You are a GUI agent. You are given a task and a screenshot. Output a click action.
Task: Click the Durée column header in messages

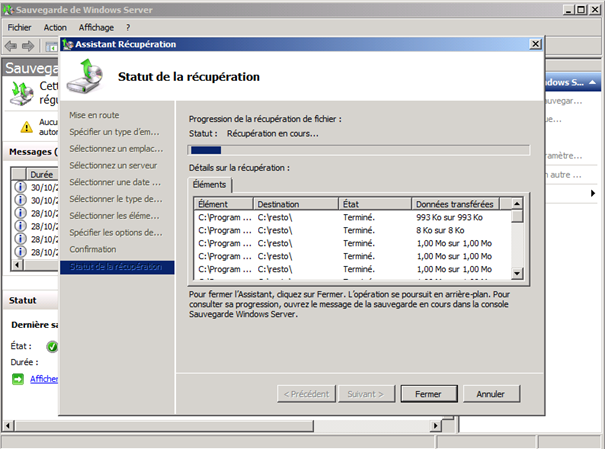(x=42, y=174)
